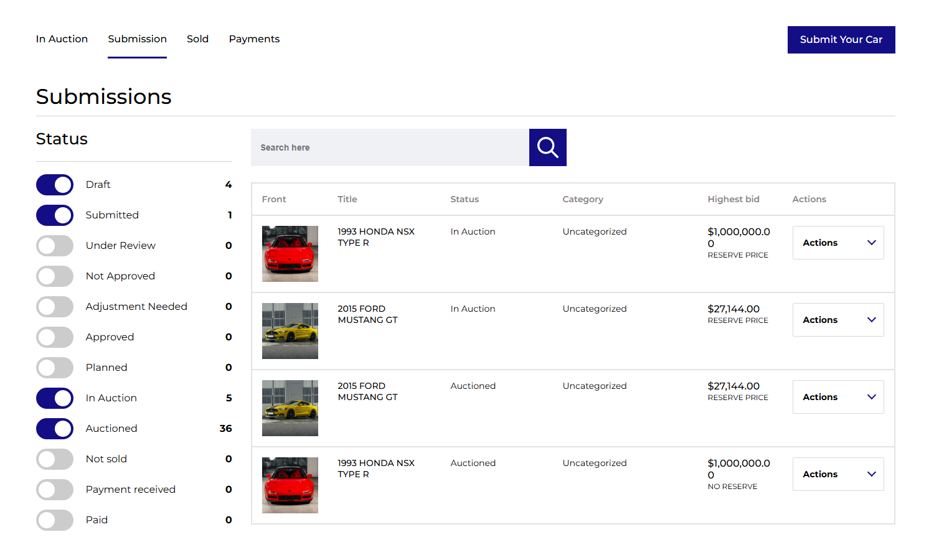
Task: Focus the Search here input field
Action: click(390, 147)
